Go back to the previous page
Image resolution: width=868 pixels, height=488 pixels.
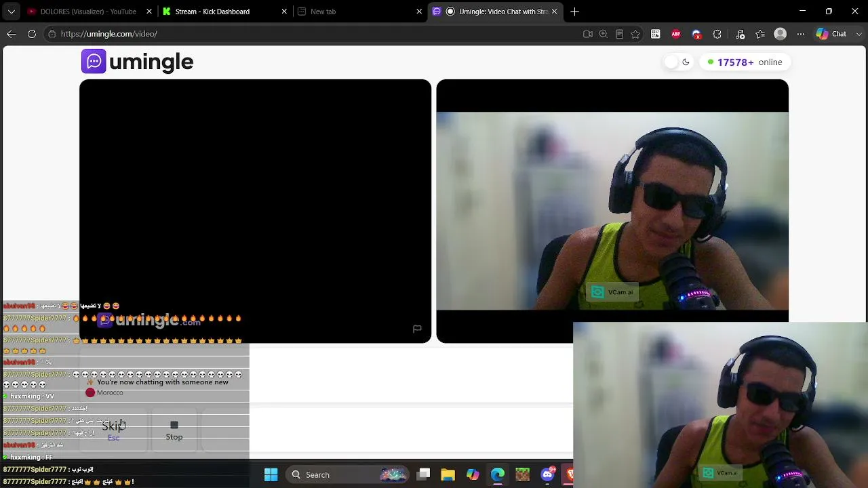coord(12,34)
